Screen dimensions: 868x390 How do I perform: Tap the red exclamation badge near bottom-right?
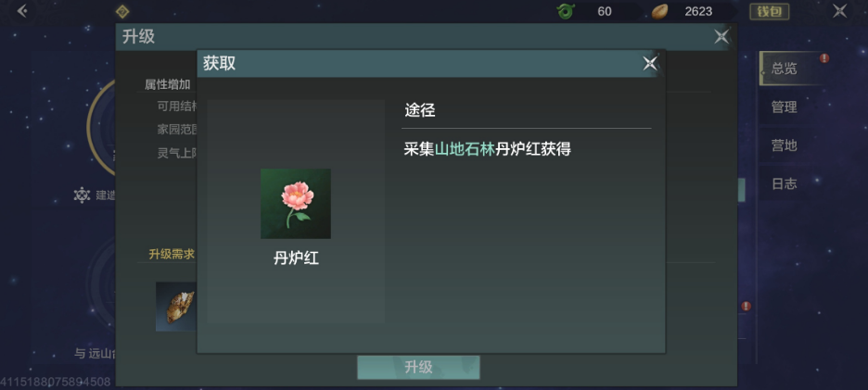747,306
